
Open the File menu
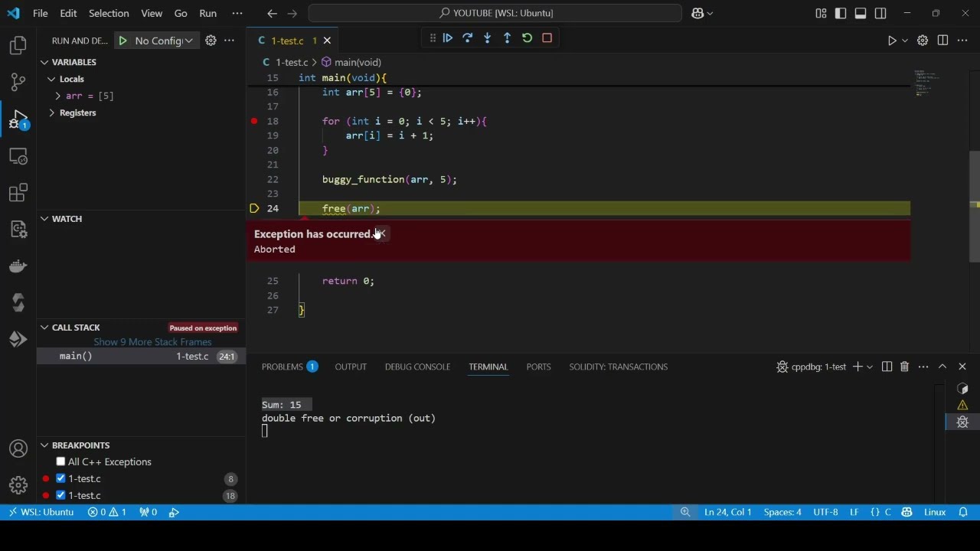41,13
